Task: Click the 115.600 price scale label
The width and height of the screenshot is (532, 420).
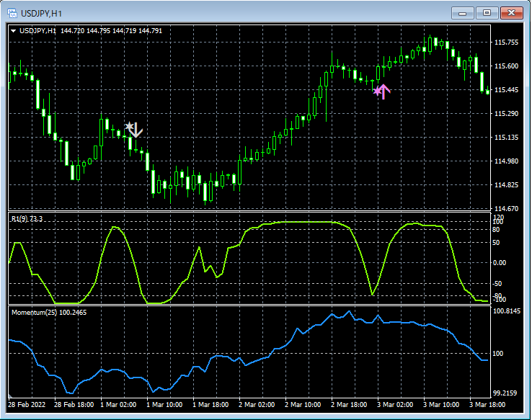Action: 506,66
